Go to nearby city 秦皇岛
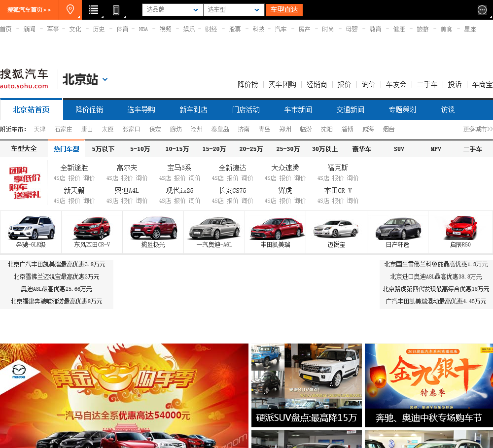 pos(220,129)
